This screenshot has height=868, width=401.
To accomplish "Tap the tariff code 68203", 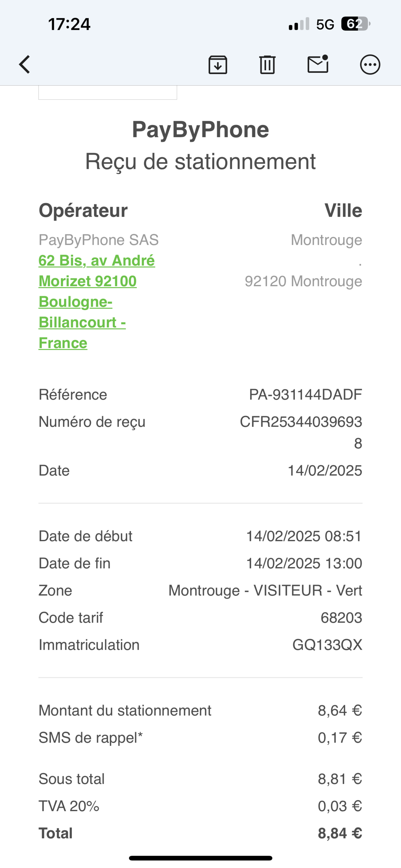I will click(x=341, y=618).
